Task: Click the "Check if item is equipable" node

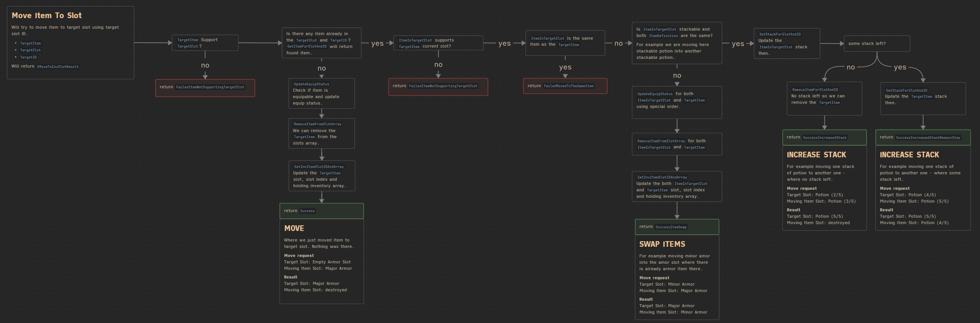Action: 321,94
